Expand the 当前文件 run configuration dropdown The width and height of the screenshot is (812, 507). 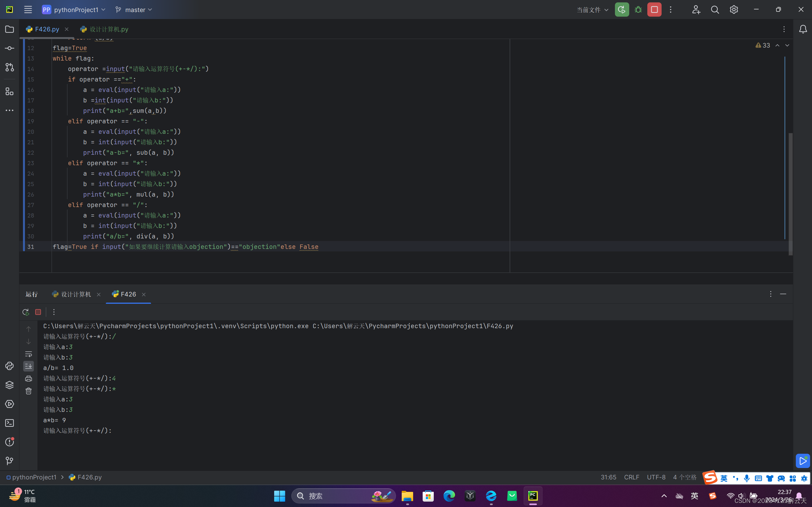coord(592,10)
